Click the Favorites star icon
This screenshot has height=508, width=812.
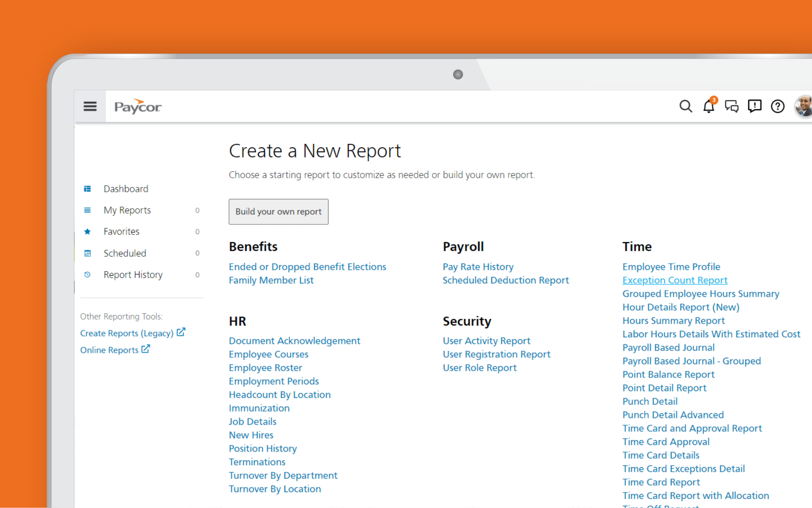(x=87, y=231)
